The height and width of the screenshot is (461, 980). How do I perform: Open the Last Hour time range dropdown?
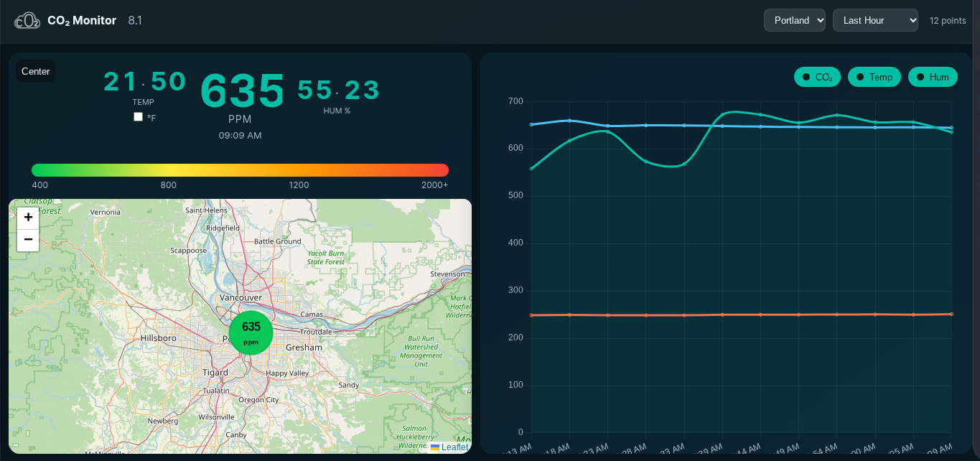(x=875, y=20)
